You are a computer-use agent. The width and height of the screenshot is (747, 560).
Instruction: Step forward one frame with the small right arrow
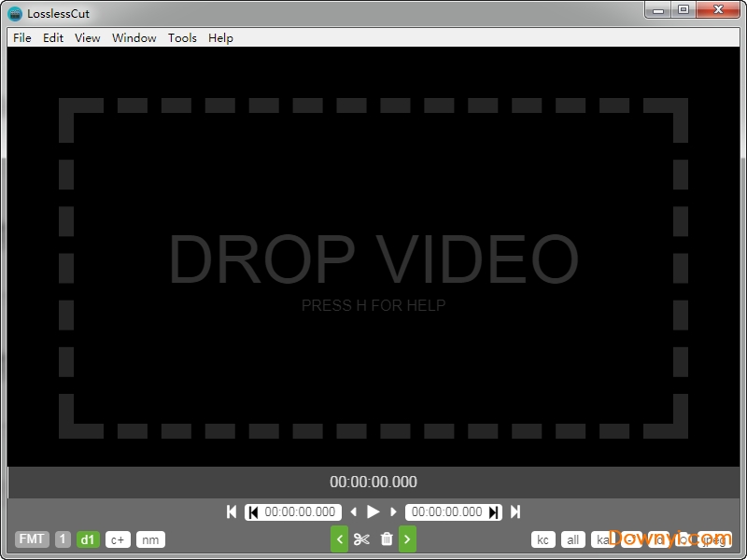tap(393, 511)
